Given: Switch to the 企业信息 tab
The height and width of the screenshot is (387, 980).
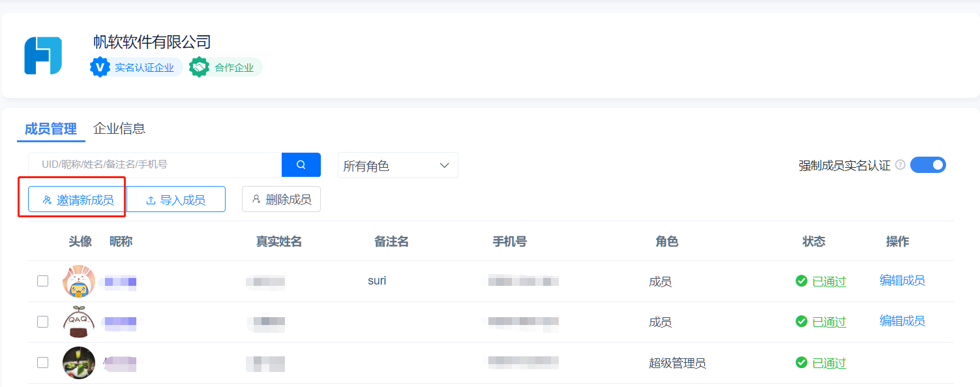Looking at the screenshot, I should 119,129.
